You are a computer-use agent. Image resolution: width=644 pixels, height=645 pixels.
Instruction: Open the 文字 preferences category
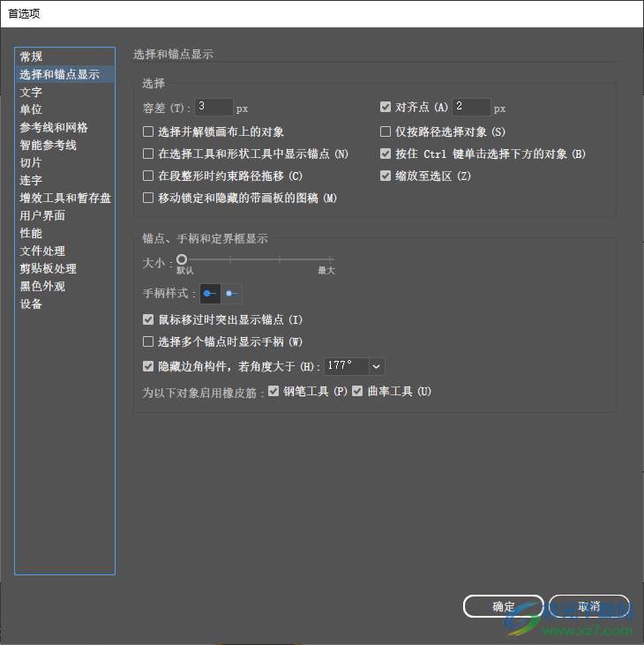point(64,92)
